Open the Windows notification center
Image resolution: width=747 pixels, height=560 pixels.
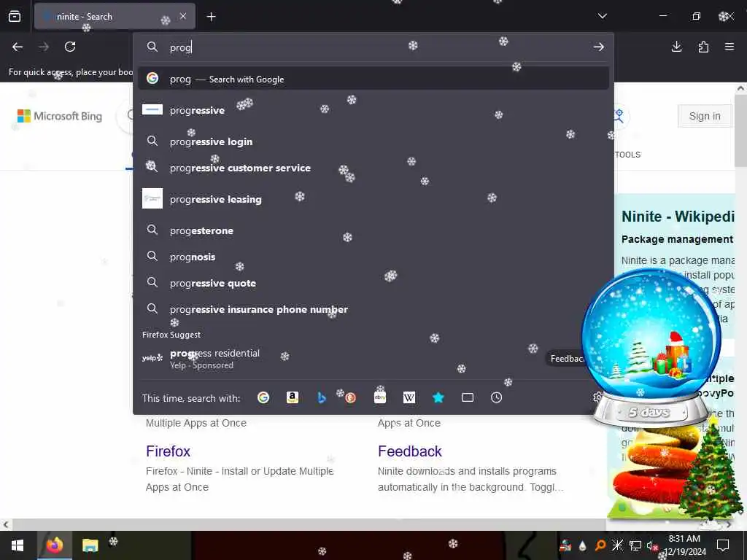tap(723, 545)
